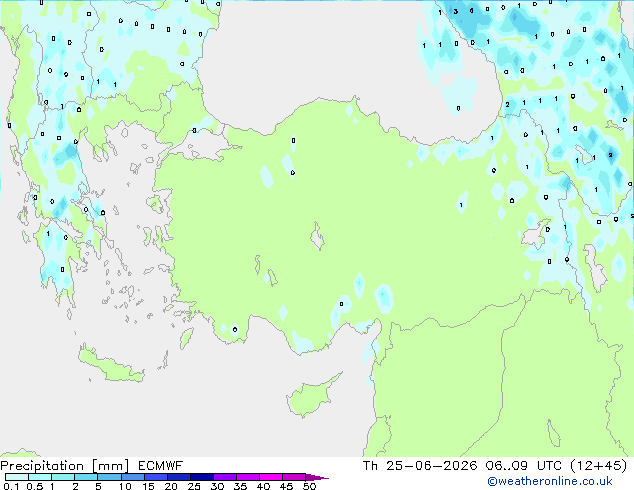
Task: Click the '20' legend scale label
Action: [171, 486]
